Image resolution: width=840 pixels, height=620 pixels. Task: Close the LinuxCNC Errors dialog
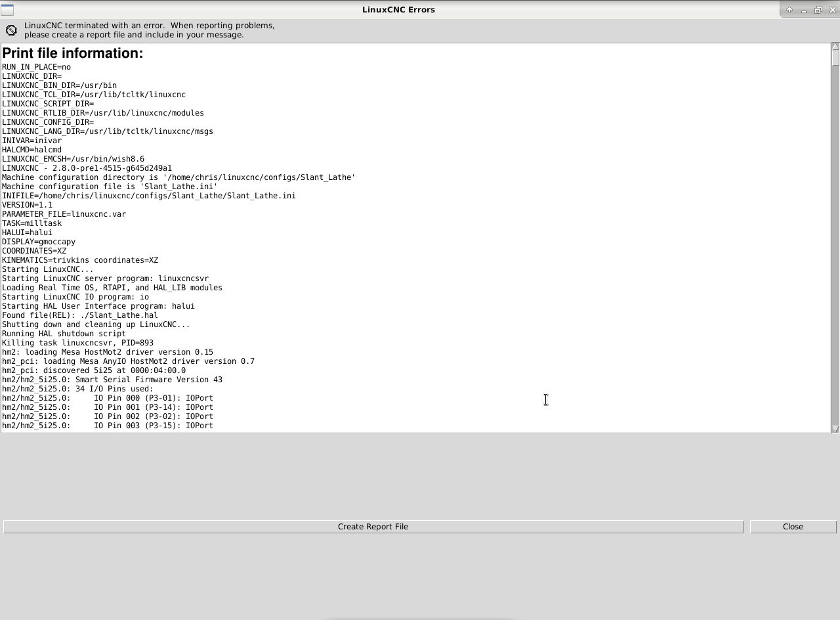coord(793,527)
